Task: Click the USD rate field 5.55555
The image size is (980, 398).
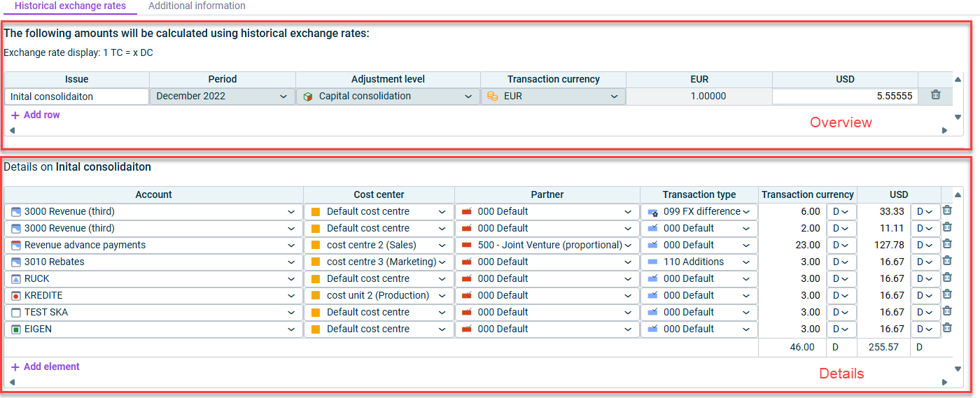Action: (845, 97)
